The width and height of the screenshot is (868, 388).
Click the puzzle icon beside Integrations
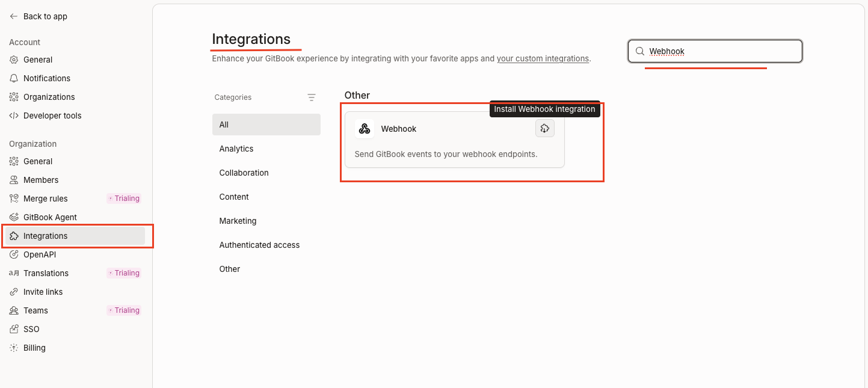point(14,236)
